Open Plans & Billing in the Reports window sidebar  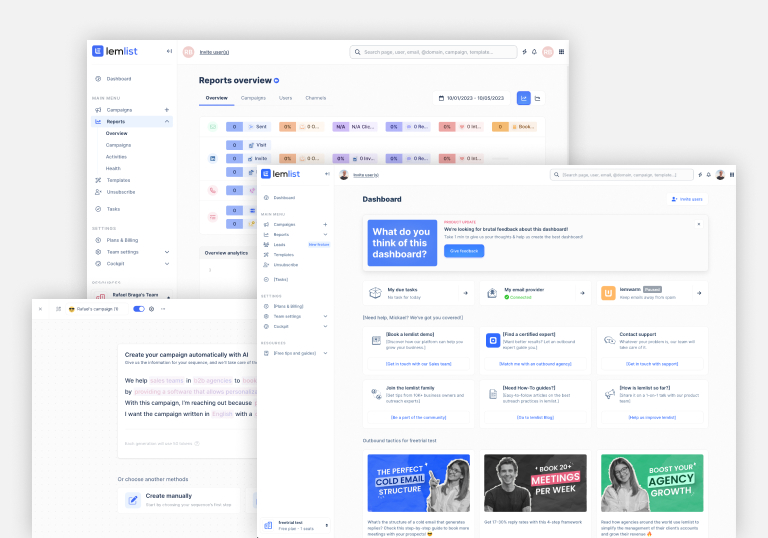122,240
